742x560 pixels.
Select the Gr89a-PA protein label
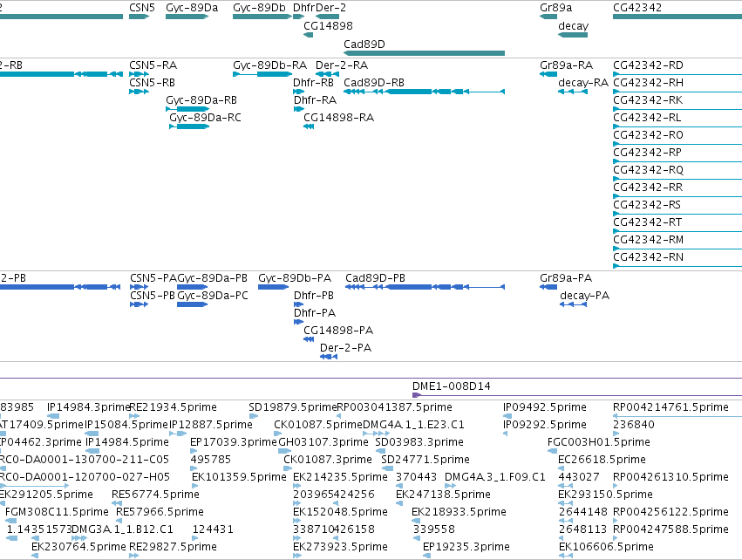[x=566, y=278]
